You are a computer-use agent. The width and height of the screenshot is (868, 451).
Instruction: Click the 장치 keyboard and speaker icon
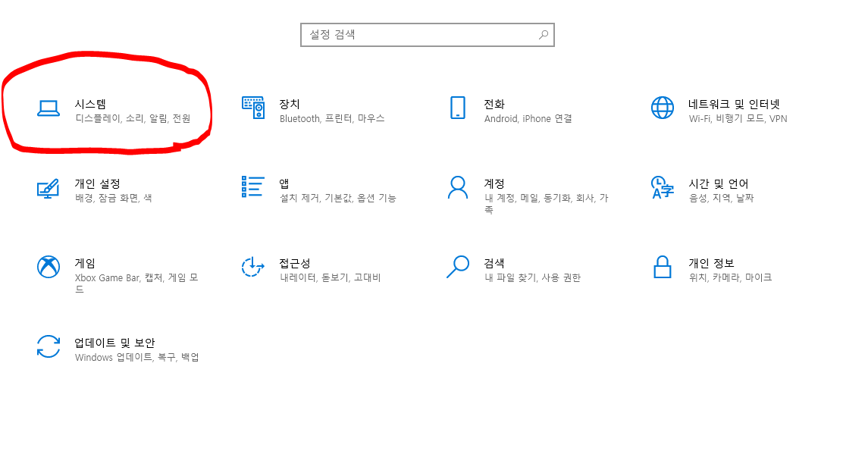tap(253, 108)
